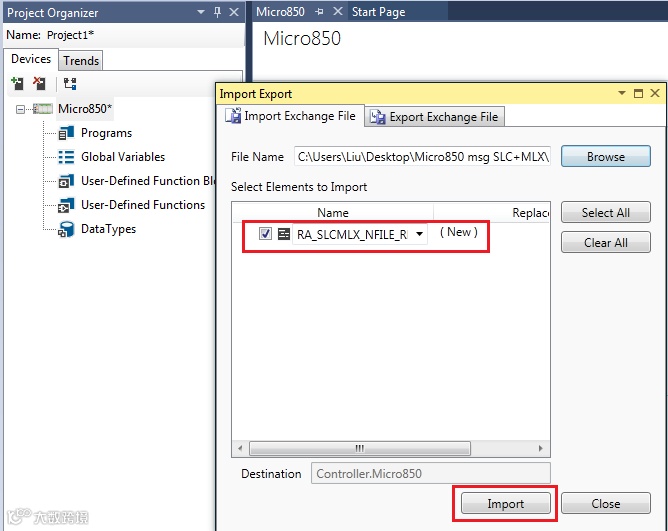The width and height of the screenshot is (668, 531).
Task: Click the add device icon in Project Organizer
Action: (17, 83)
